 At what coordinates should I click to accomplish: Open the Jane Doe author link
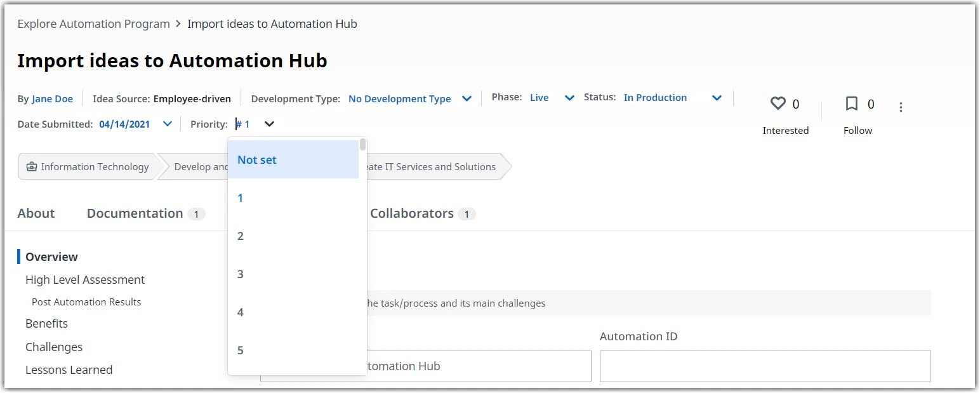click(52, 99)
